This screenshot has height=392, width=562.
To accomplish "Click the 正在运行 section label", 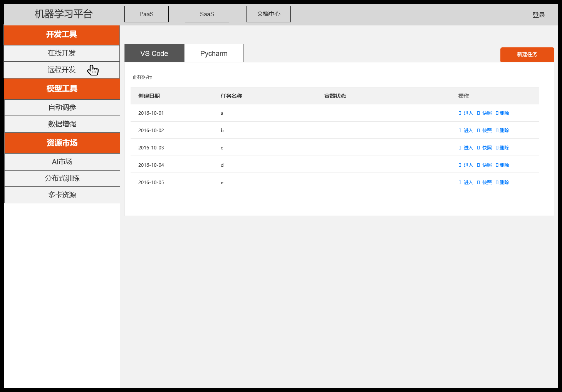I will 142,77.
